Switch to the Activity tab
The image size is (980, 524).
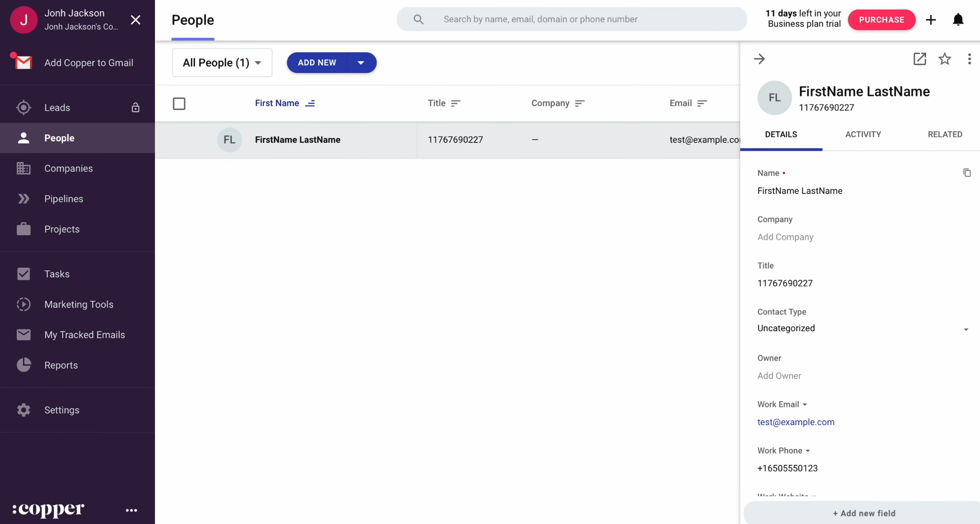[863, 135]
